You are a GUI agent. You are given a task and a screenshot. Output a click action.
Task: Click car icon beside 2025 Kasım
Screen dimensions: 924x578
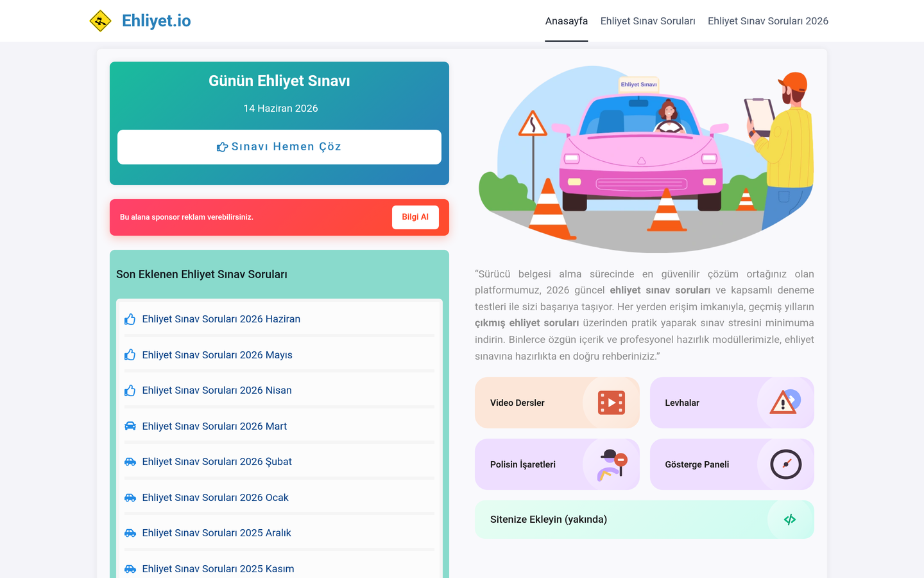coord(130,569)
